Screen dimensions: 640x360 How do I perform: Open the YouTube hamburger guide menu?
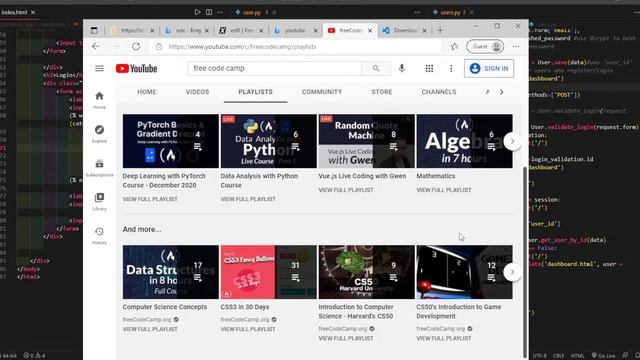coord(99,68)
